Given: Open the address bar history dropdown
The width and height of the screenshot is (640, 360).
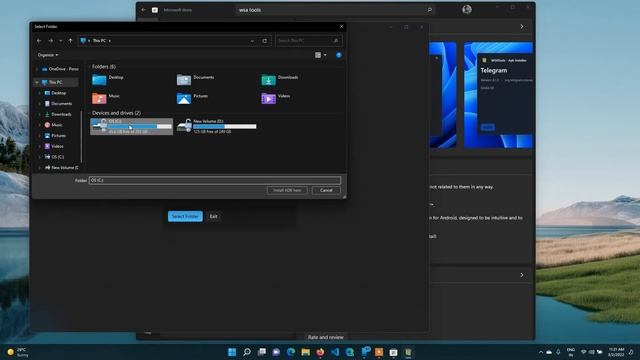Looking at the screenshot, I should point(252,41).
